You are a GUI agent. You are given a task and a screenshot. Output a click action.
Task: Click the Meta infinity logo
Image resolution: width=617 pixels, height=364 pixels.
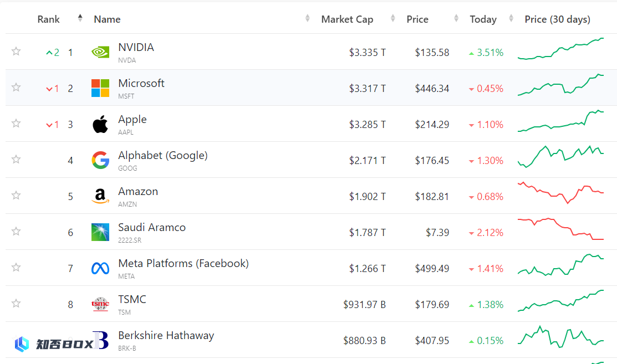(100, 268)
